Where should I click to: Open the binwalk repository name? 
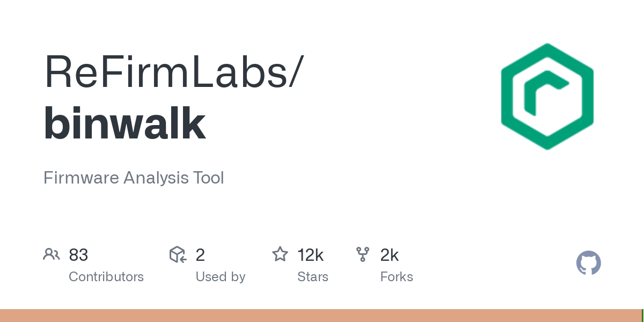click(x=125, y=124)
